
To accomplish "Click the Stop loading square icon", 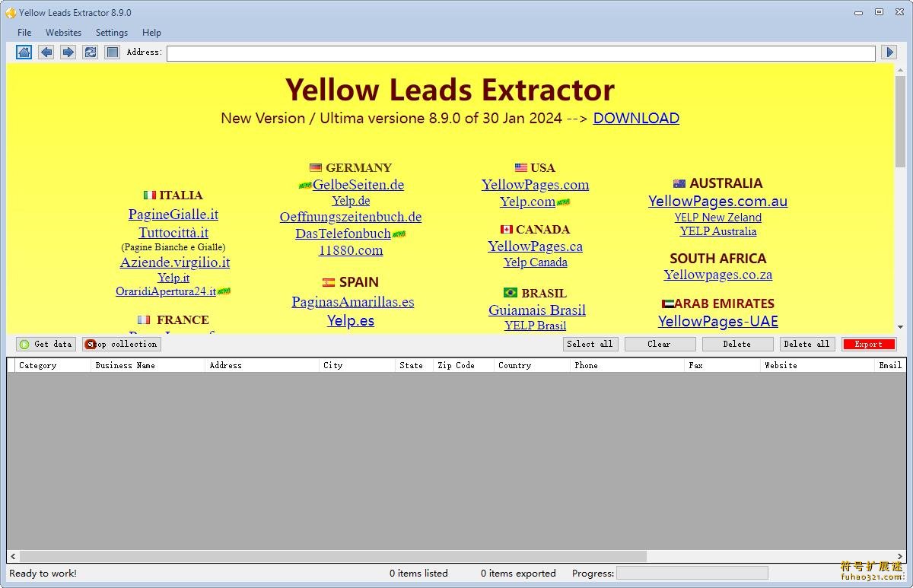I will (113, 52).
